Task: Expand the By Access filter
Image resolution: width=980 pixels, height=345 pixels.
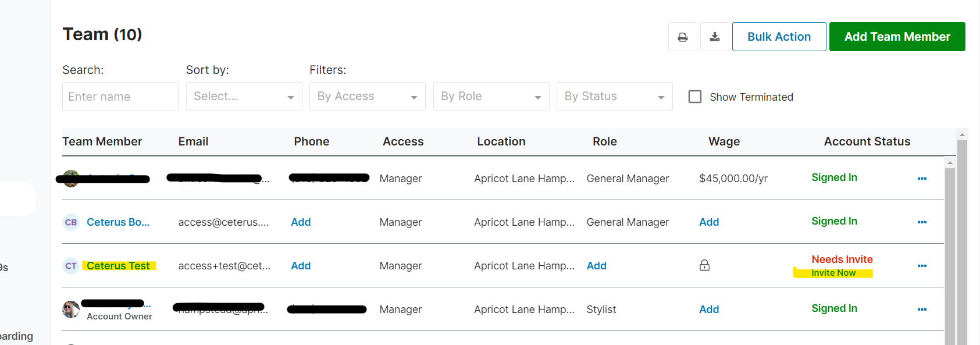Action: [x=368, y=97]
